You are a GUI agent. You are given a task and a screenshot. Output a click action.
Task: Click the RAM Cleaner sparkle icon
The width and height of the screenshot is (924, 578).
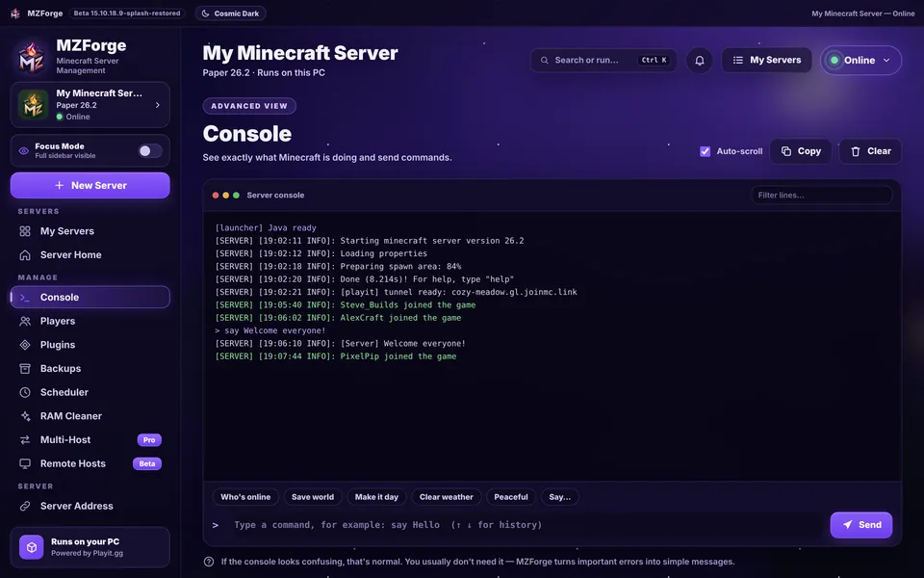[25, 416]
